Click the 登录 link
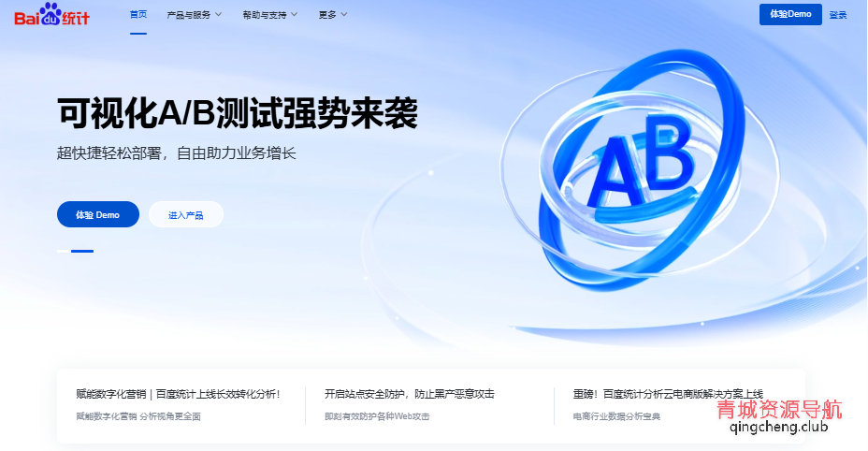Viewport: 868px width, 451px height. coord(838,15)
